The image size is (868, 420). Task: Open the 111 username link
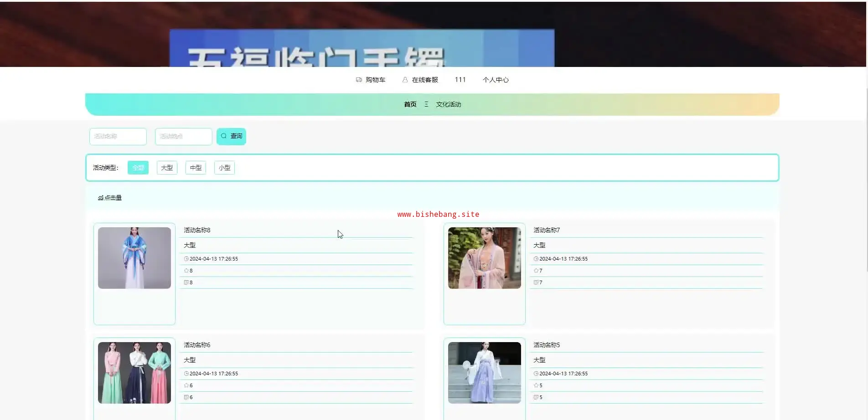pos(460,80)
